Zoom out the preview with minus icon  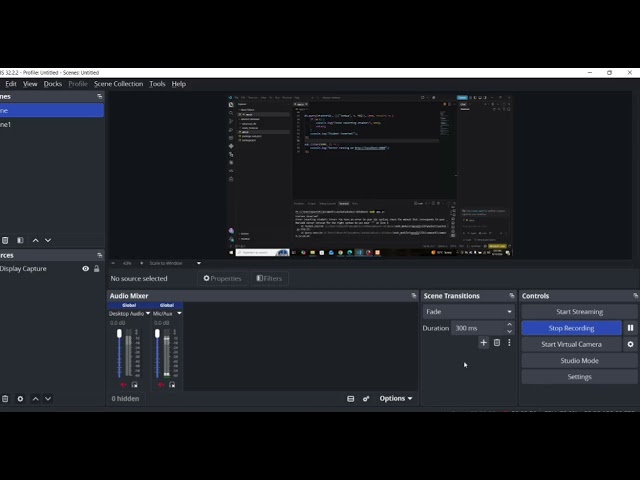tap(113, 263)
